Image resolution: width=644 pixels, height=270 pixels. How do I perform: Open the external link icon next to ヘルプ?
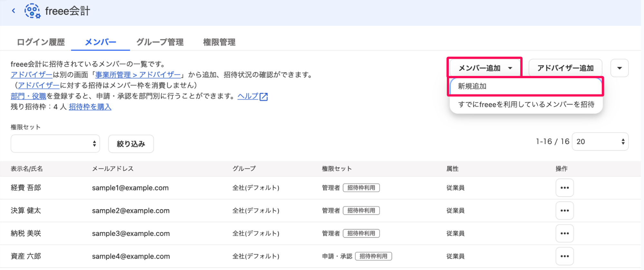point(264,97)
